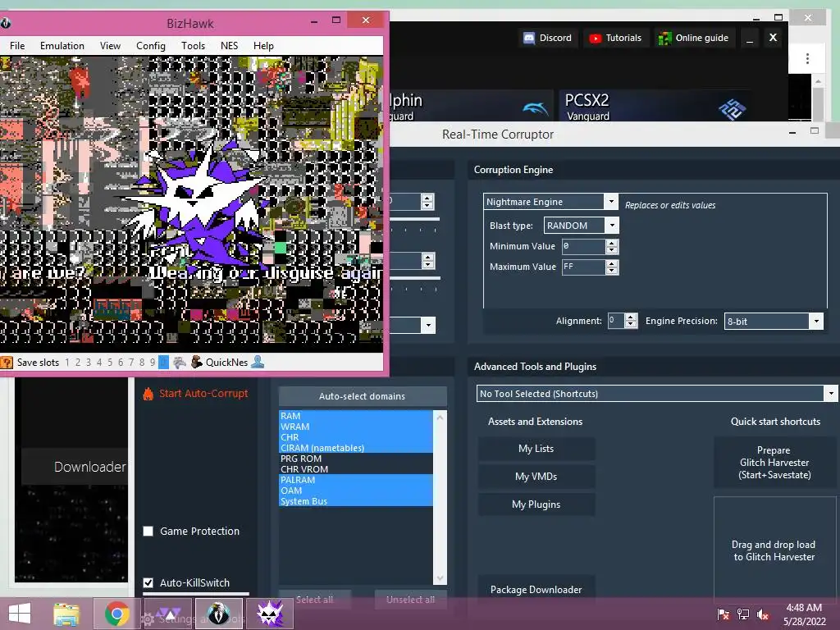Click the Minimum Value input field
The height and width of the screenshot is (630, 840).
pyautogui.click(x=583, y=246)
